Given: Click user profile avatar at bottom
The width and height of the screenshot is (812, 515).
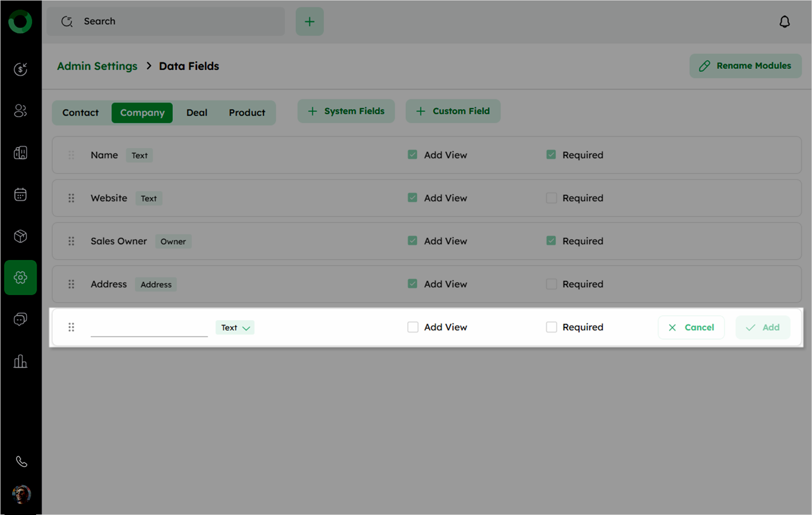Looking at the screenshot, I should (x=21, y=494).
